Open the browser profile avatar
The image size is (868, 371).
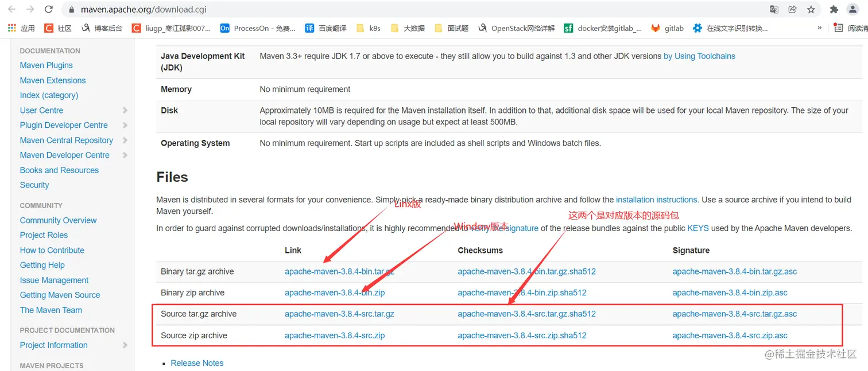pyautogui.click(x=854, y=9)
